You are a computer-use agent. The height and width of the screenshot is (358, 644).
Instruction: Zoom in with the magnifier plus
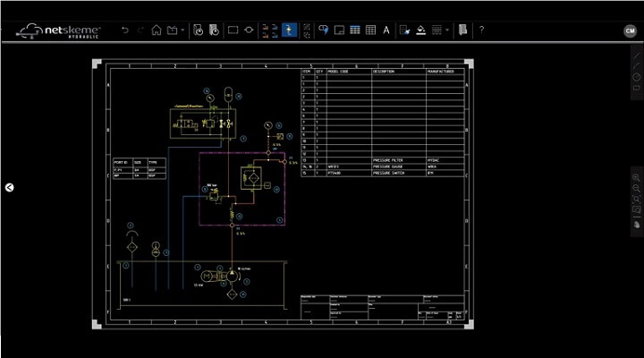636,177
